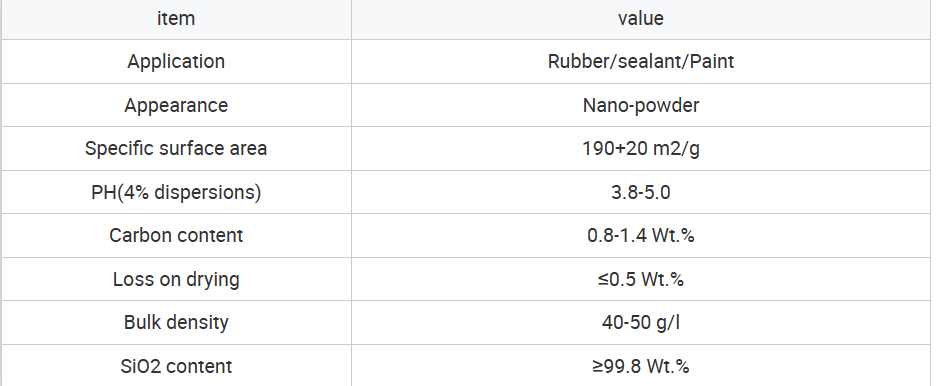Select the 'Carbon content' row label
The width and height of the screenshot is (936, 386).
pos(176,235)
